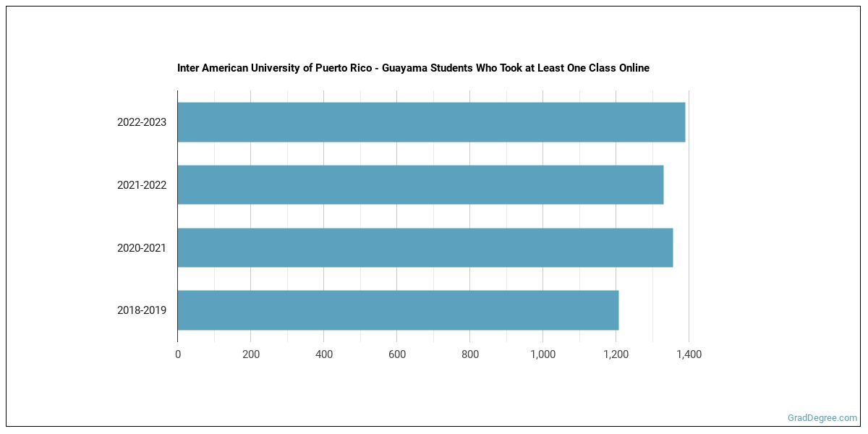The image size is (868, 434).
Task: Click the 2018-2019 bar
Action: 398,310
